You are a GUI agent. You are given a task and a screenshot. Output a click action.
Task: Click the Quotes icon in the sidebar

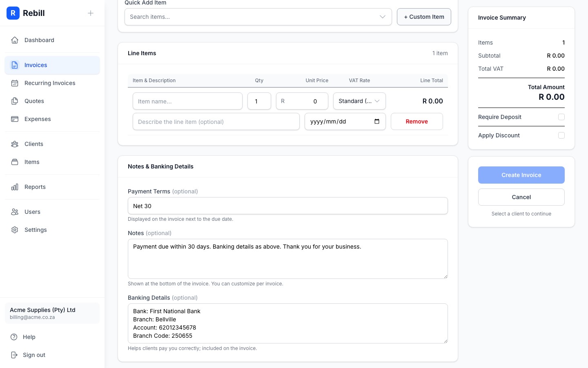15,101
